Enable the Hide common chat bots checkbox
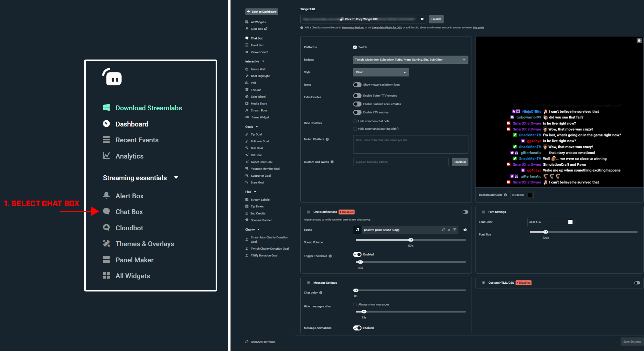Image resolution: width=644 pixels, height=351 pixels. click(x=355, y=121)
